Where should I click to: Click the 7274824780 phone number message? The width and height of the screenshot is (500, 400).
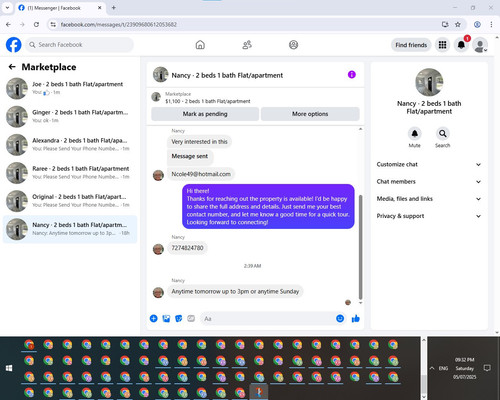pyautogui.click(x=187, y=248)
